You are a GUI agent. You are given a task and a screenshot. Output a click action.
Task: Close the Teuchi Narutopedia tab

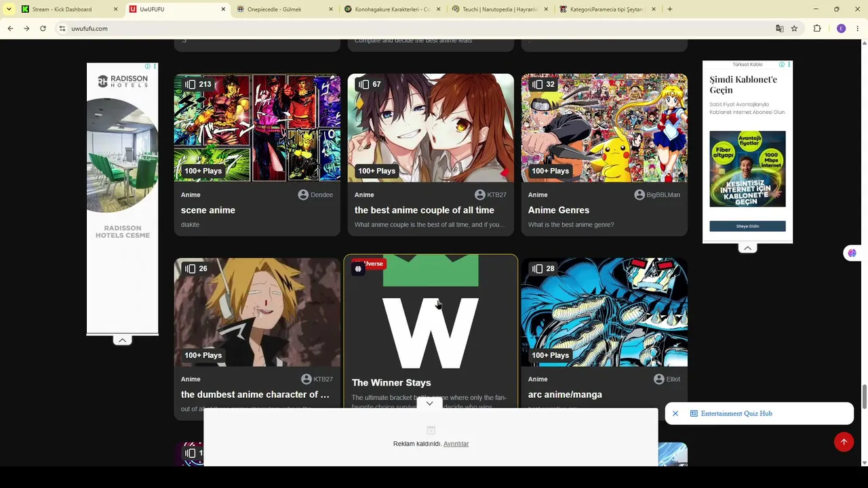click(547, 9)
